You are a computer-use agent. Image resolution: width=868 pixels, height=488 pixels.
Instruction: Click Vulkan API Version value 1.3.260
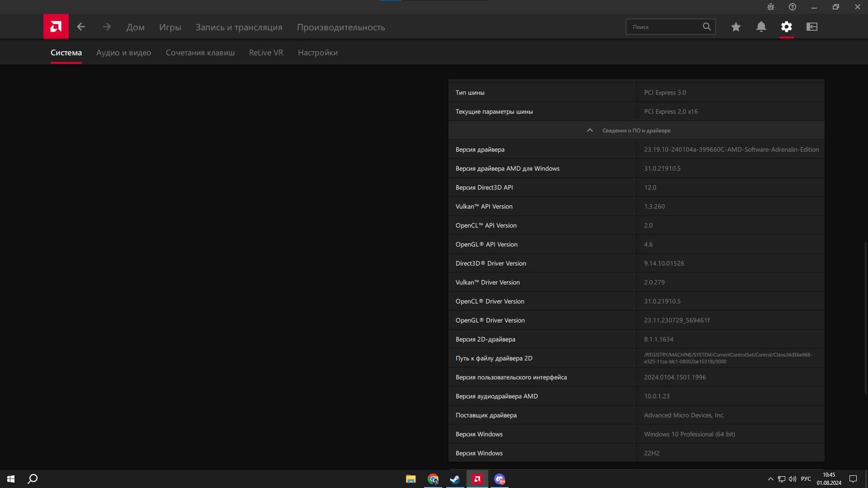coord(654,206)
